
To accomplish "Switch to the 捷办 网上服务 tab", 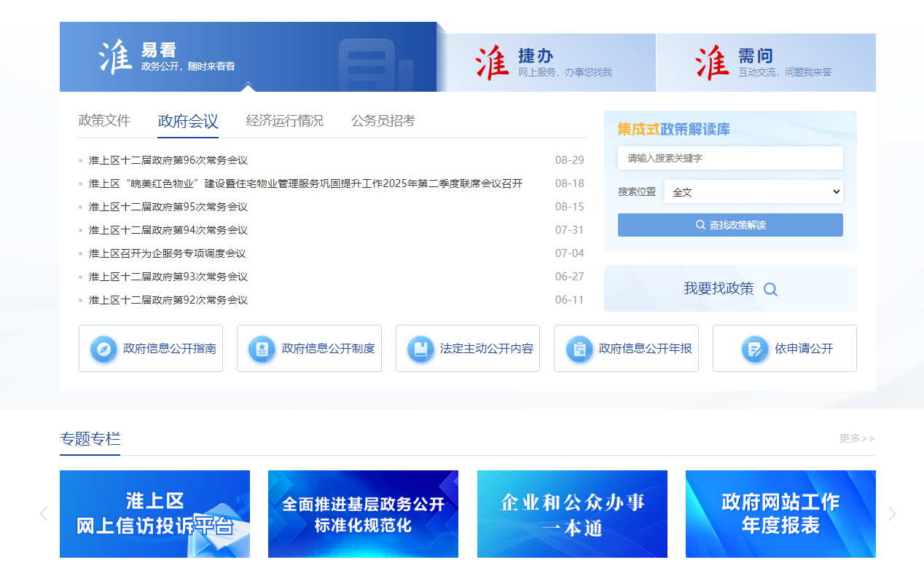I will point(547,63).
